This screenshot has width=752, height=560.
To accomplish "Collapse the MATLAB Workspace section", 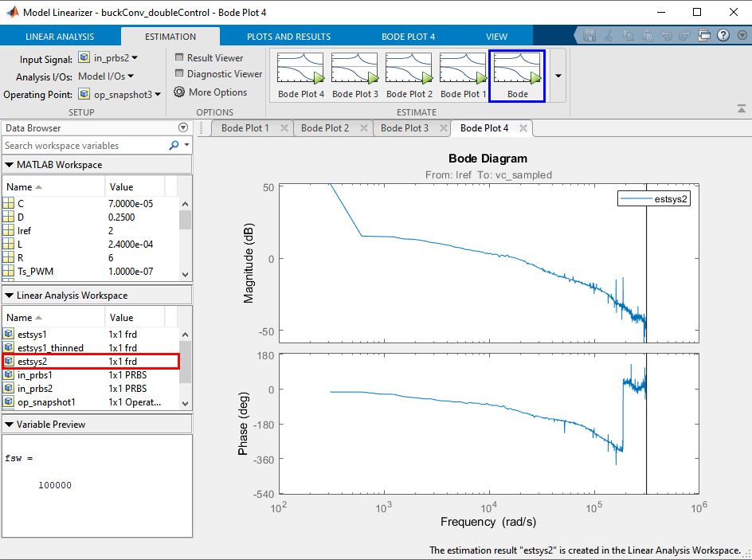I will coord(8,165).
